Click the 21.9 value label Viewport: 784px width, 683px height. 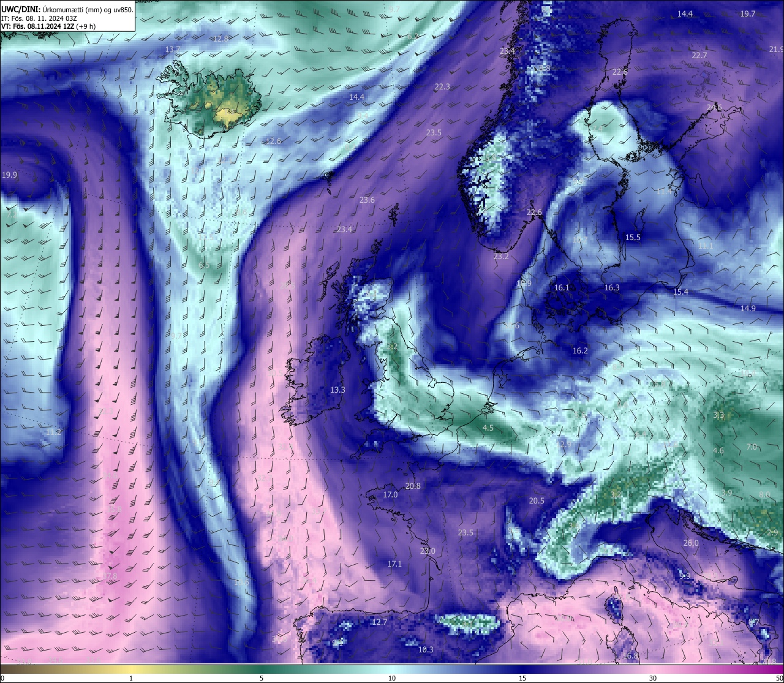777,49
